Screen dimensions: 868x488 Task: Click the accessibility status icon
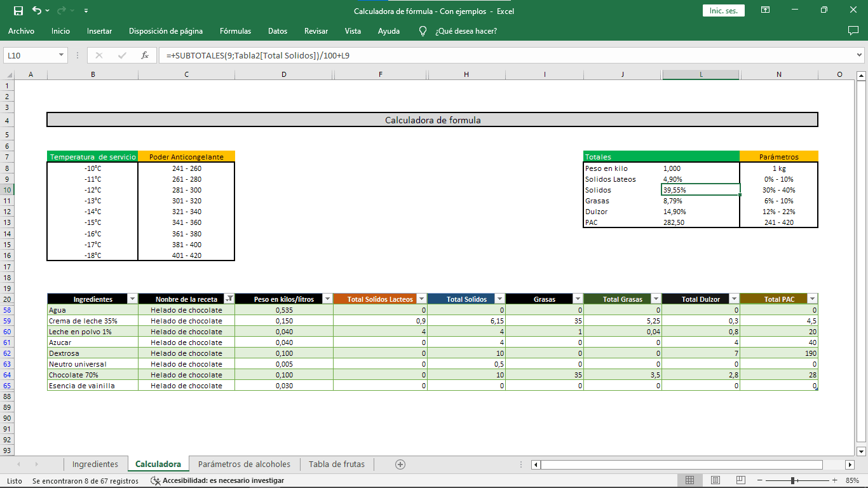click(155, 481)
